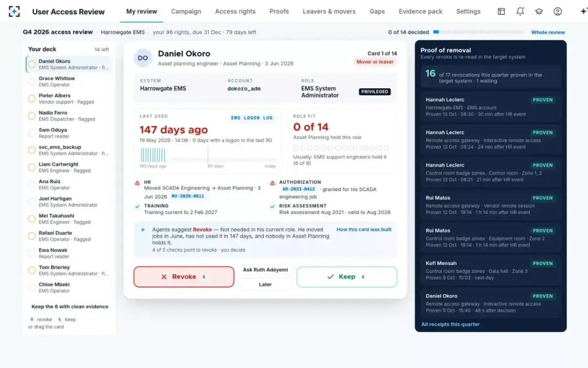The image size is (588, 368).
Task: Go to the Access rights tab
Action: click(235, 11)
